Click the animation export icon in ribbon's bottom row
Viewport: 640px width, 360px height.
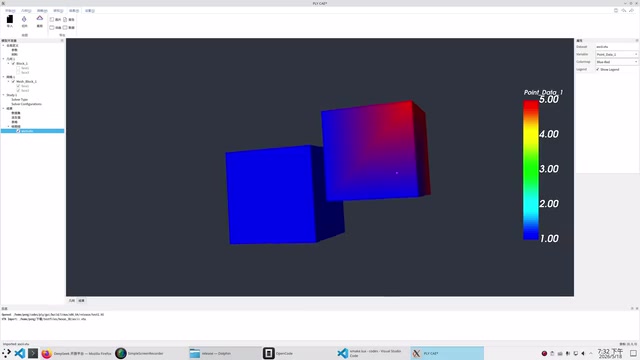pos(52,27)
